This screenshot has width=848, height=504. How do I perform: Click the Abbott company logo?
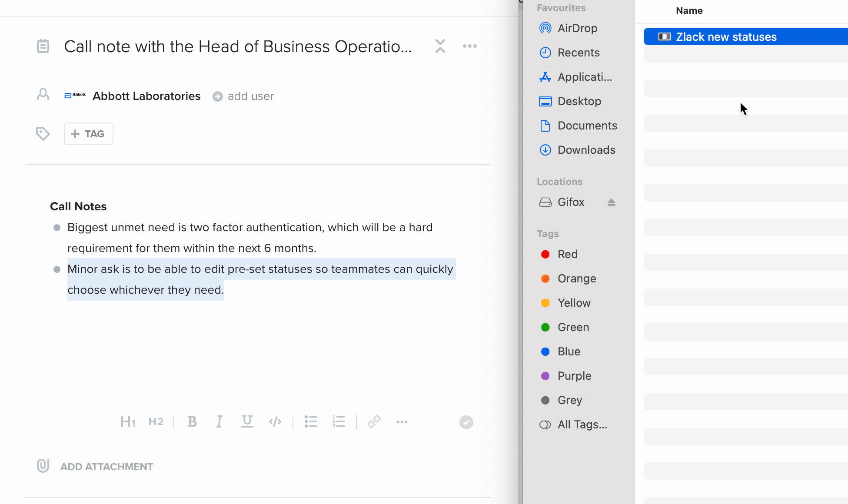(x=75, y=96)
